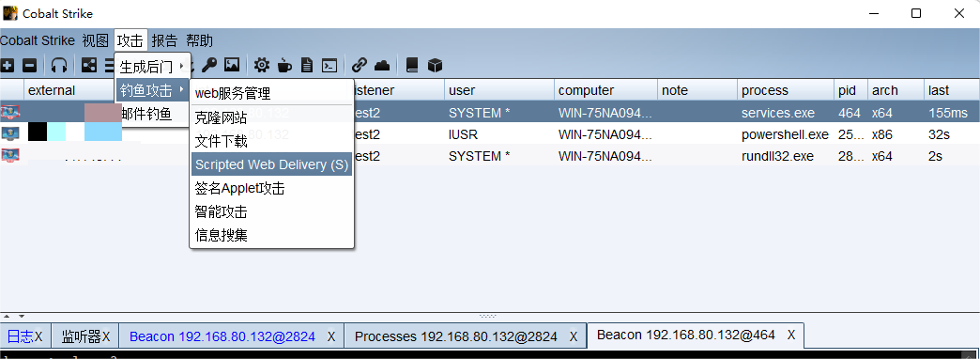Screen dimensions: 980x359
Task: Expand the 钓鱼攻击 submenu entry
Action: (x=152, y=90)
